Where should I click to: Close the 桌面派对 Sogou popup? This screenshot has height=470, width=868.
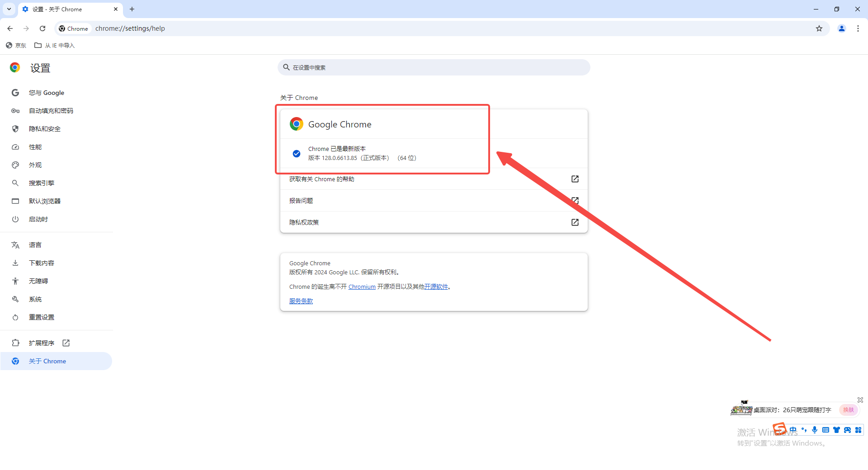point(860,400)
